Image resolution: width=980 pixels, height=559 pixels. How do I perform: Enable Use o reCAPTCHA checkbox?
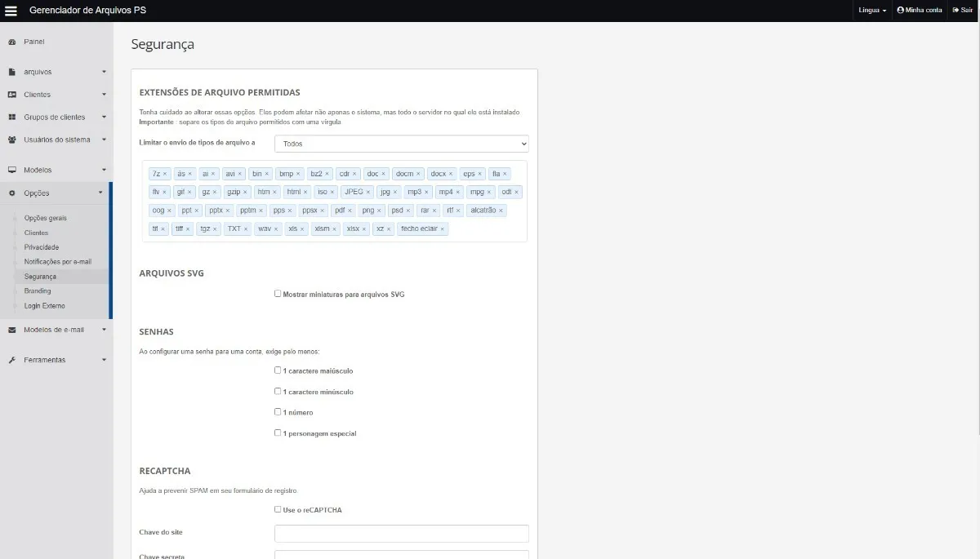click(x=278, y=509)
